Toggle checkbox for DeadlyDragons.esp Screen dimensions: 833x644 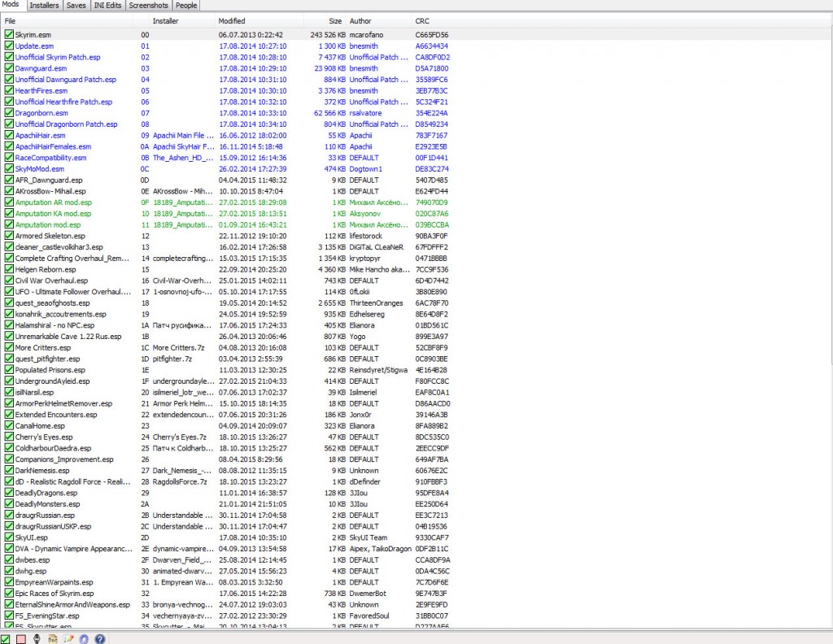pyautogui.click(x=9, y=493)
